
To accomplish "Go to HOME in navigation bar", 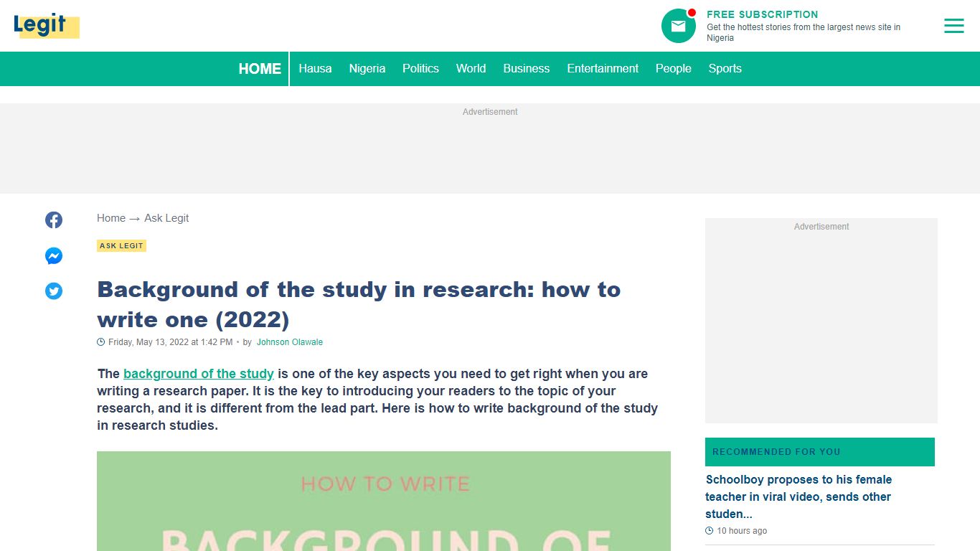I will tap(260, 69).
